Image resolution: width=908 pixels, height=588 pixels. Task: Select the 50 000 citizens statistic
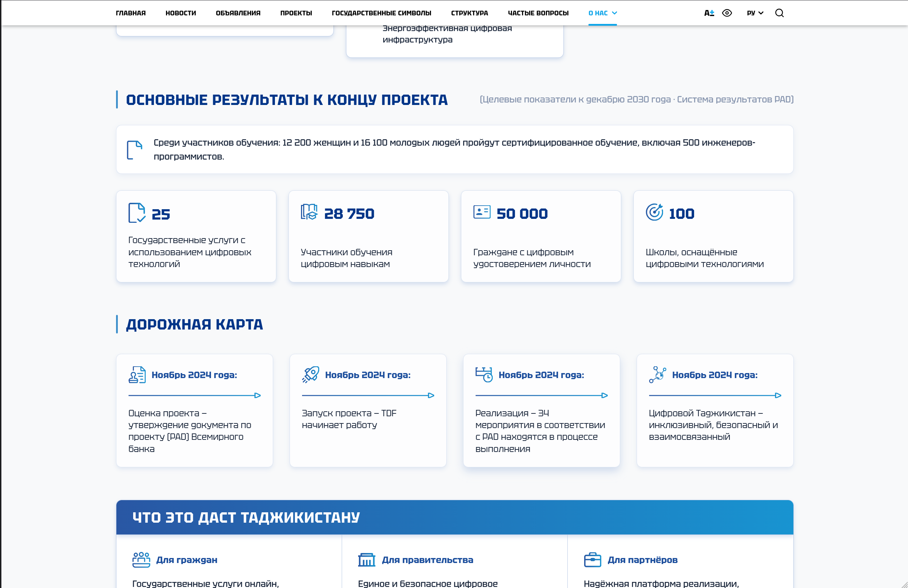(522, 214)
